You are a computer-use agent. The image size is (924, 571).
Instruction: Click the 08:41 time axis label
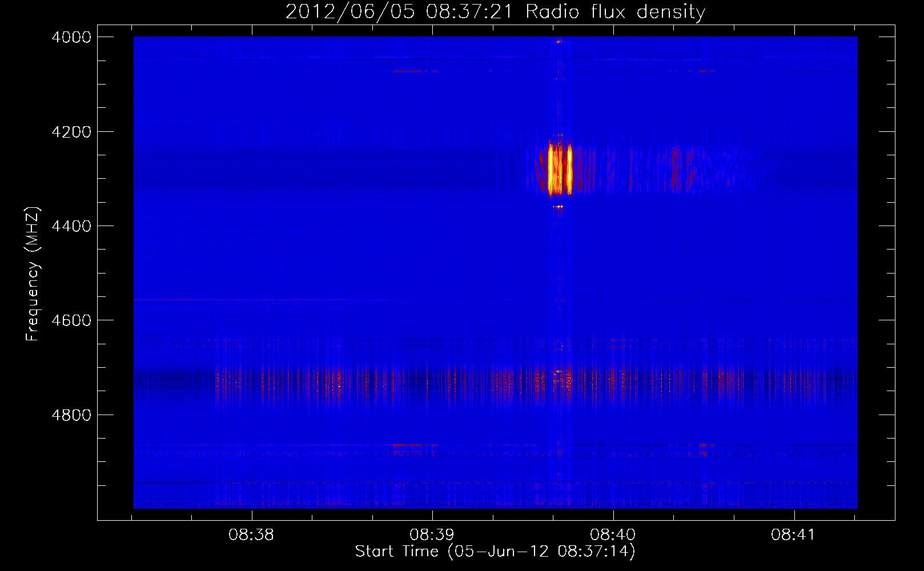click(794, 535)
